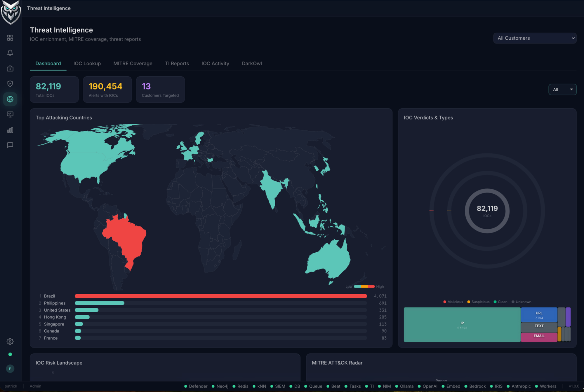This screenshot has height=392, width=584.
Task: Click the URL 7,794 treemap block
Action: click(539, 315)
